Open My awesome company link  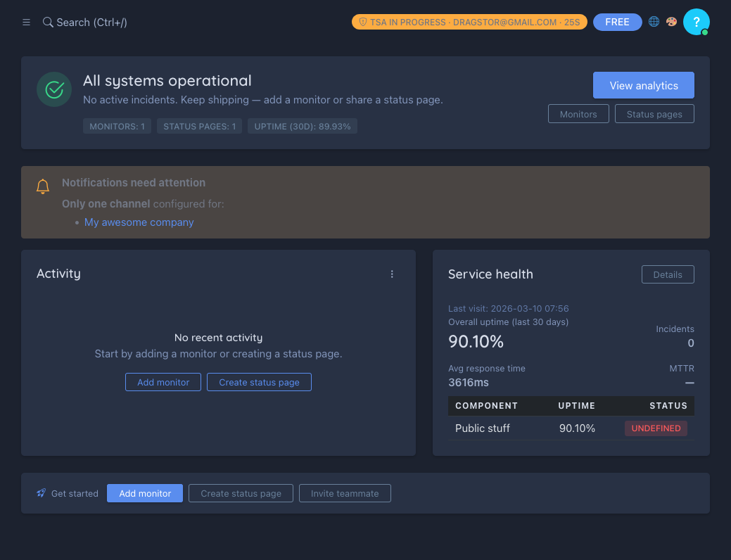(x=139, y=222)
